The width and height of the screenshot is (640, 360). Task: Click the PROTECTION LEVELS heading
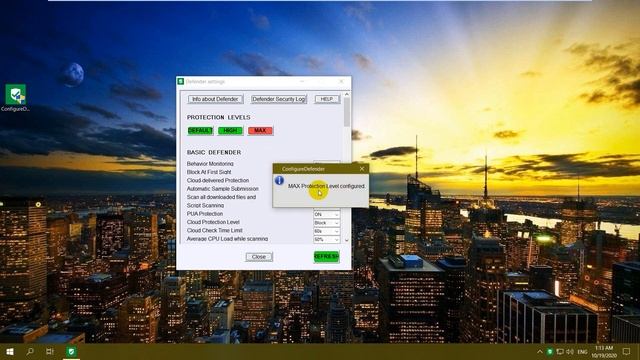coord(218,117)
